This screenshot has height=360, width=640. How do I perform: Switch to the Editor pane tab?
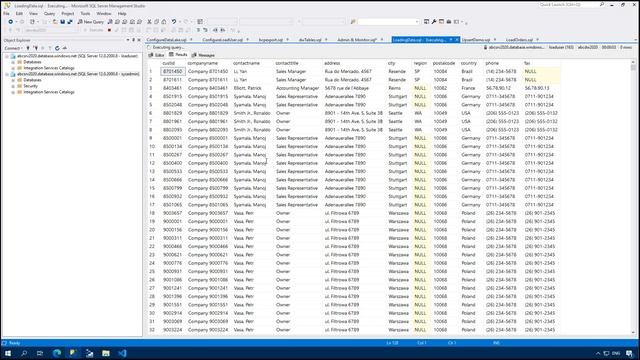click(157, 55)
